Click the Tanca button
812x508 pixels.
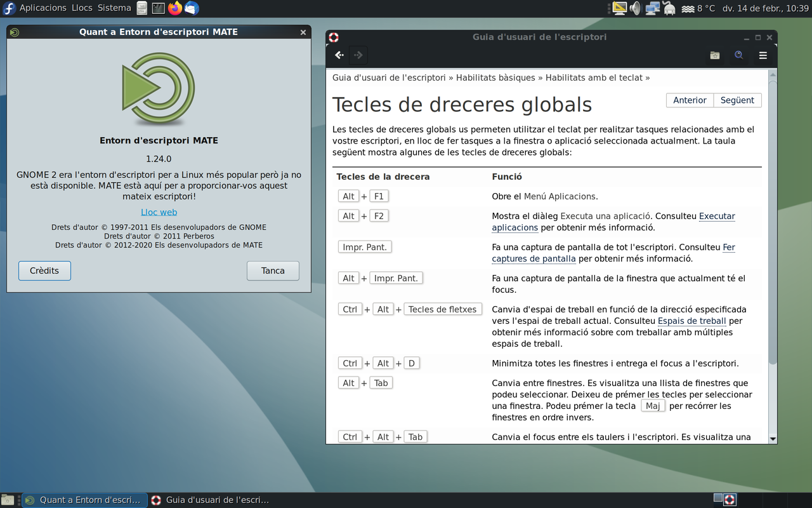click(x=273, y=271)
